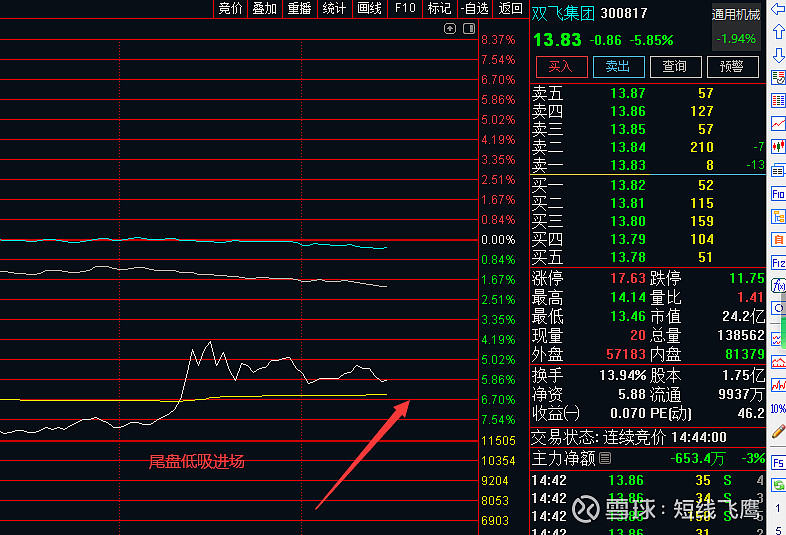Click current price 13.83 in header
The width and height of the screenshot is (786, 535).
[x=557, y=40]
